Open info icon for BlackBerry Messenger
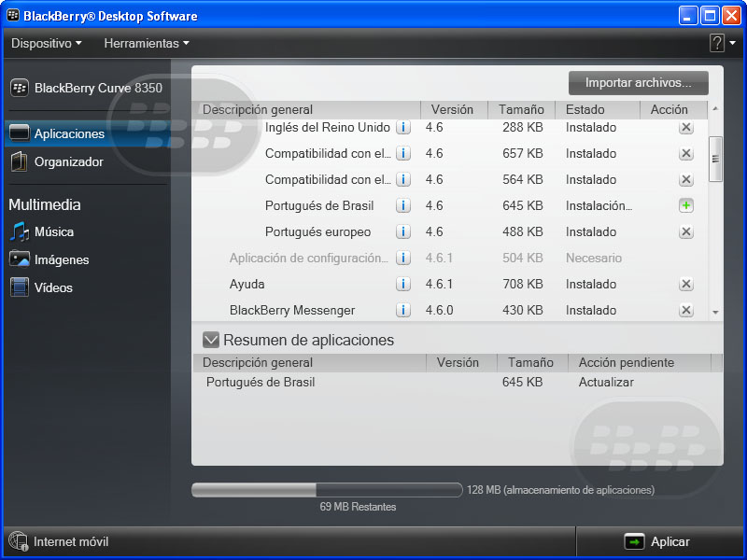This screenshot has height=560, width=747. pyautogui.click(x=403, y=311)
